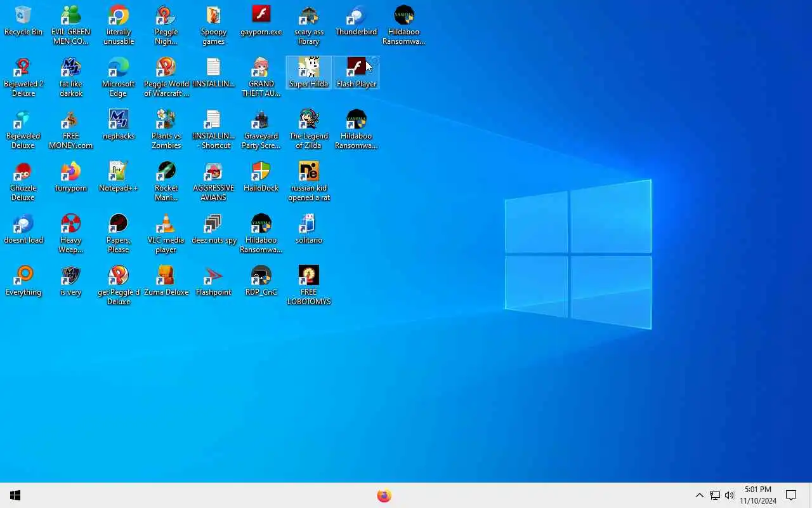Show hidden system tray icons
The width and height of the screenshot is (812, 508).
[x=699, y=495]
